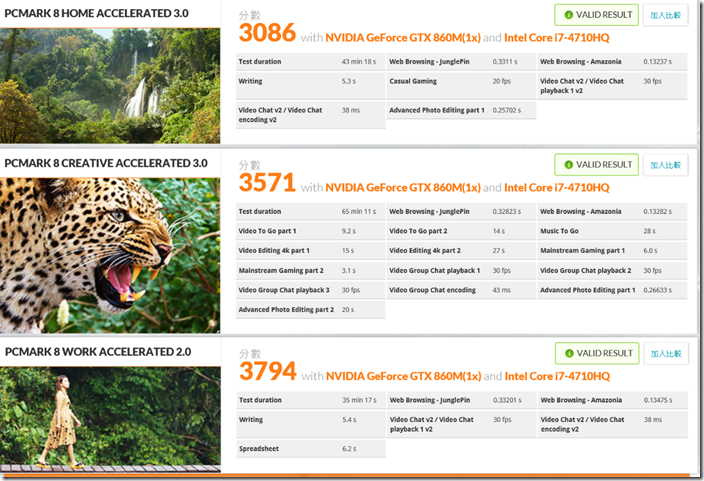Click PCMARK 8 WORK ACCELERATED 2.0 title
The image size is (704, 481).
pyautogui.click(x=98, y=352)
